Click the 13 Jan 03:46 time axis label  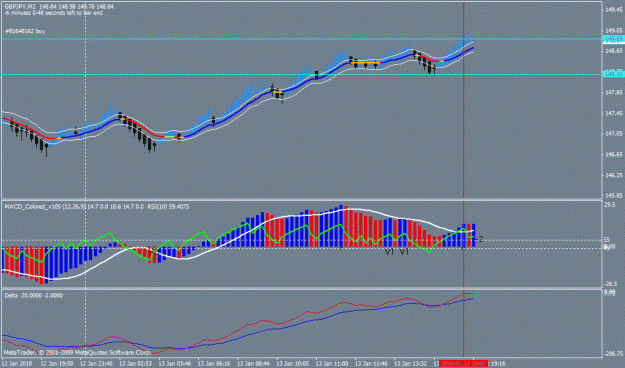(x=175, y=364)
